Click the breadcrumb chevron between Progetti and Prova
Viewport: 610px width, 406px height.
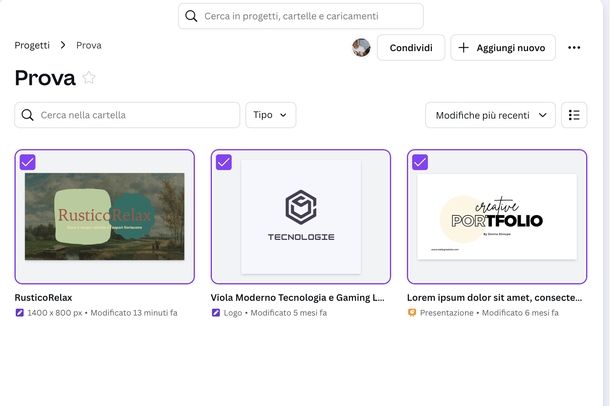tap(63, 45)
